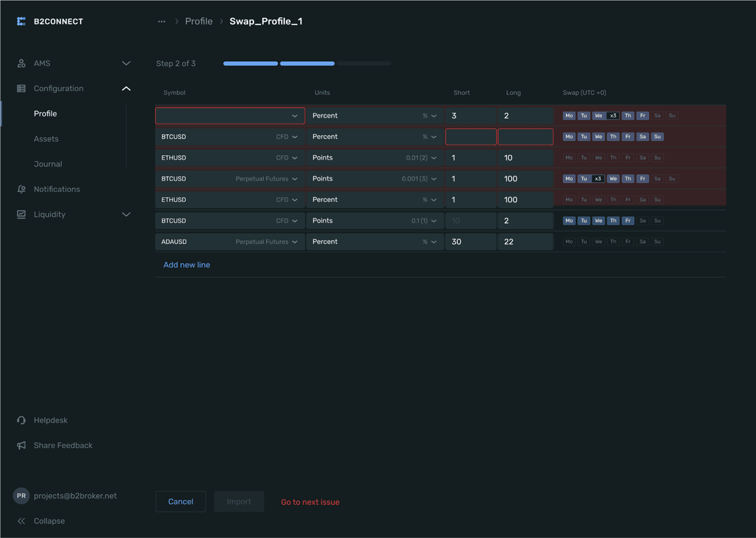Toggle Mo swap day in first row
The width and height of the screenshot is (756, 538).
569,116
